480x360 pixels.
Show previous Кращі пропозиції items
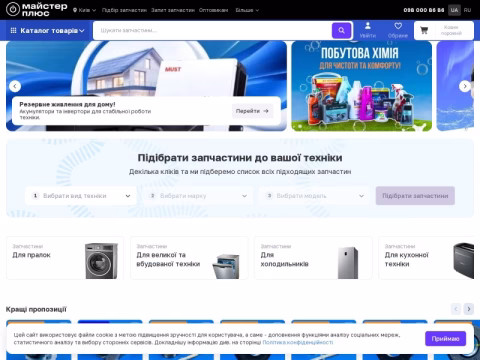coord(456,309)
